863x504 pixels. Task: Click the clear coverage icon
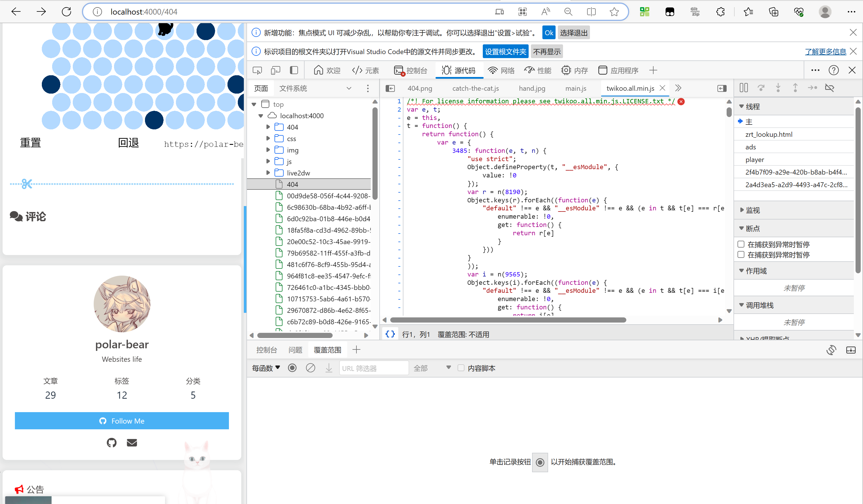(310, 368)
